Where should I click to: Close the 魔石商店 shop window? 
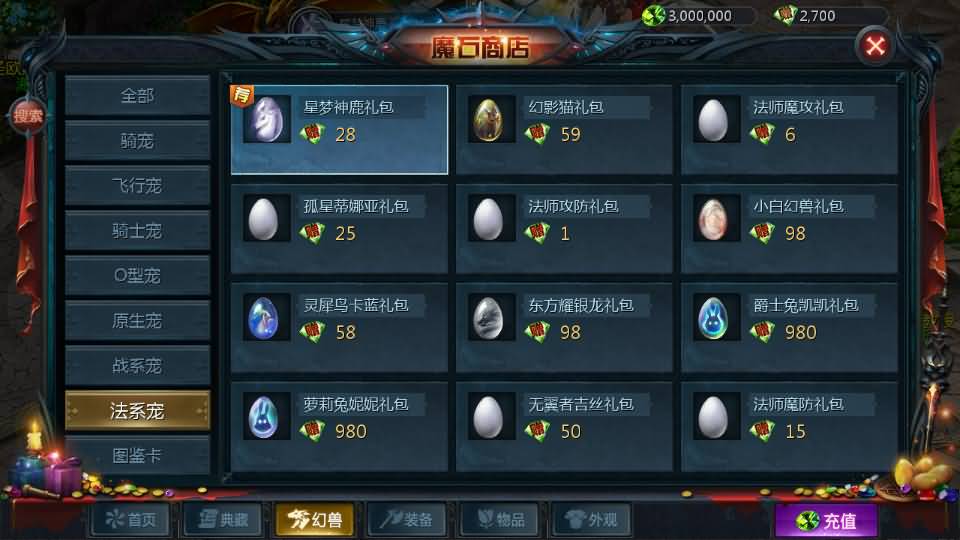tap(875, 46)
